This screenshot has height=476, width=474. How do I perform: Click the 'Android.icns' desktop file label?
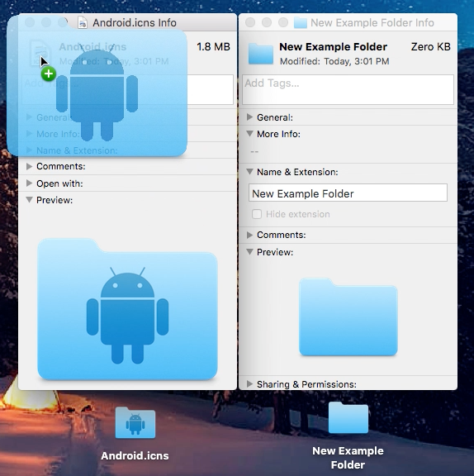[x=135, y=455]
